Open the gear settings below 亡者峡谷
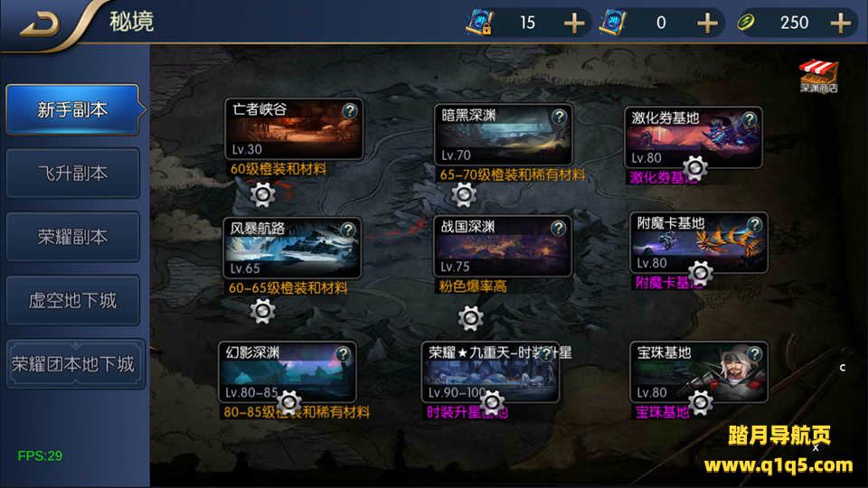 (262, 194)
